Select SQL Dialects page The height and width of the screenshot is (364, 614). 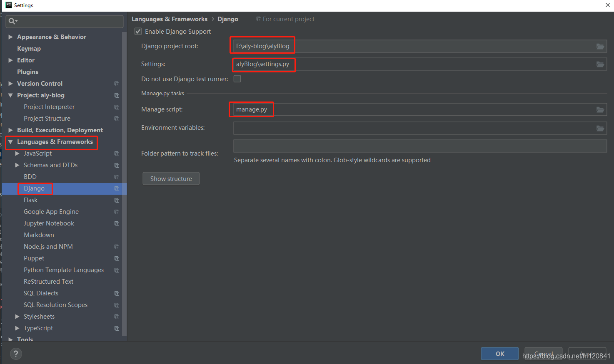[x=41, y=293]
